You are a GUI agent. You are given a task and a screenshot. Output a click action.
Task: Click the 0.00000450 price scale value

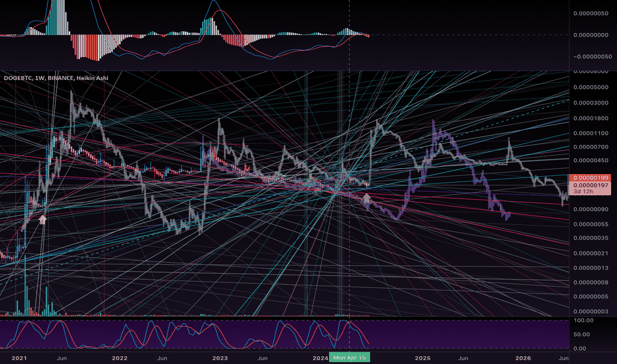[x=591, y=161]
